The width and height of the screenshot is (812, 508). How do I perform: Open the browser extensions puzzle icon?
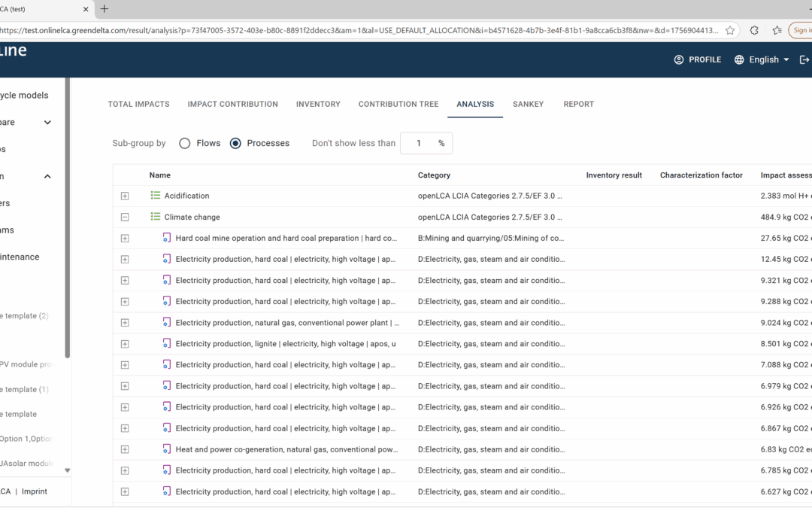tap(754, 30)
